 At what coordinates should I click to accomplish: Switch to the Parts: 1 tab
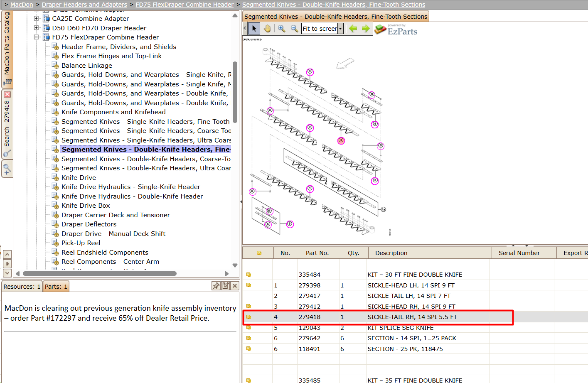click(56, 287)
